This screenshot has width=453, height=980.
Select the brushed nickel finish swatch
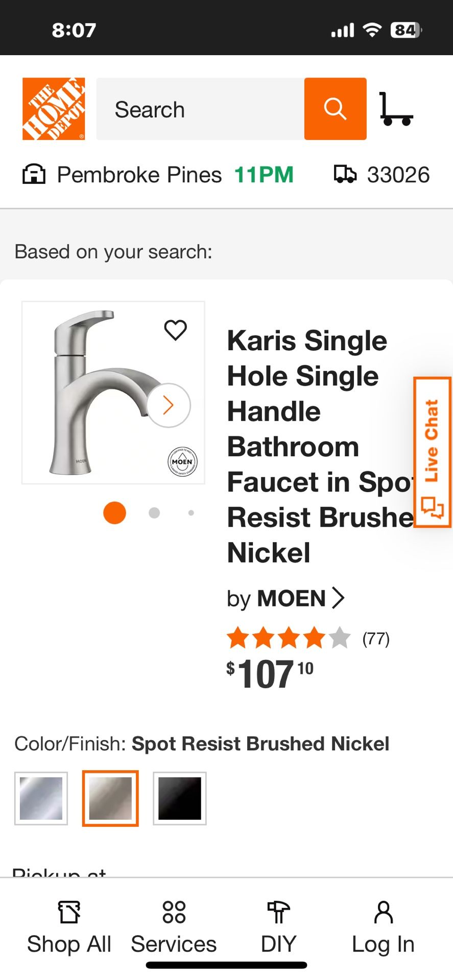click(x=110, y=798)
